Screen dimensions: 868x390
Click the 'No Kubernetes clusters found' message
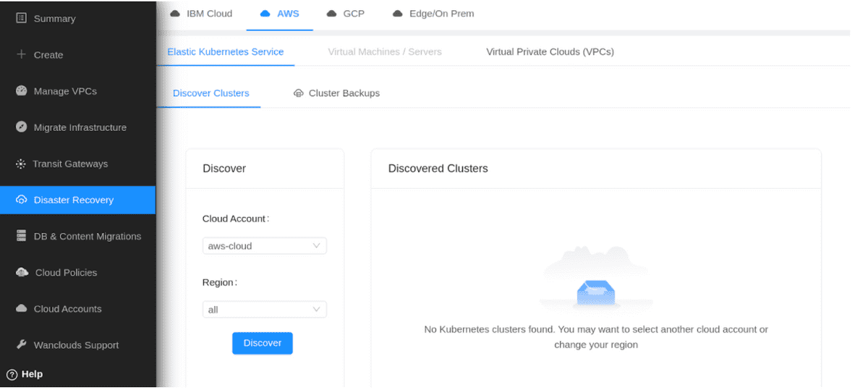pos(596,337)
